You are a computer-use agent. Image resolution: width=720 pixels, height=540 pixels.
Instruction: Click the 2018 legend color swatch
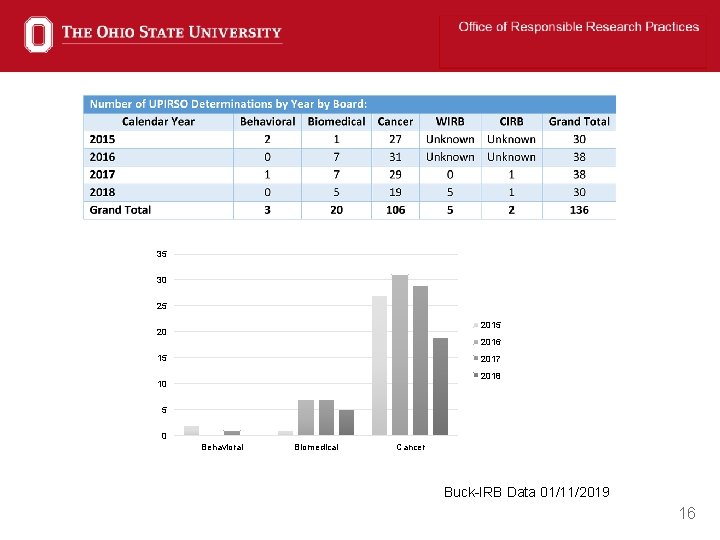pos(476,375)
